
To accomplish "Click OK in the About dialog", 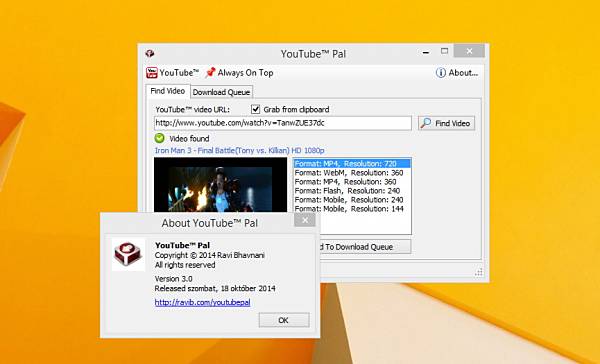I will (x=284, y=320).
